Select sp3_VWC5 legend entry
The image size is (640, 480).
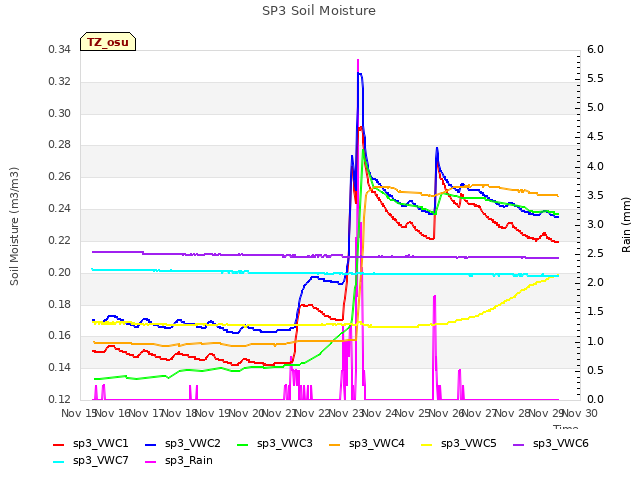459,444
